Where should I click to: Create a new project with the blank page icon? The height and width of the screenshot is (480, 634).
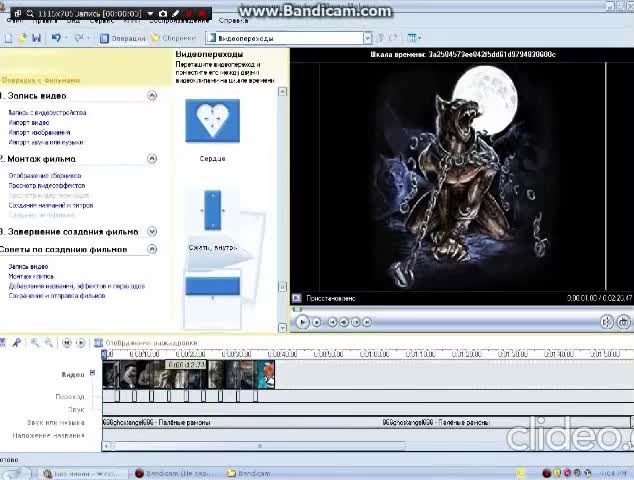[8, 38]
